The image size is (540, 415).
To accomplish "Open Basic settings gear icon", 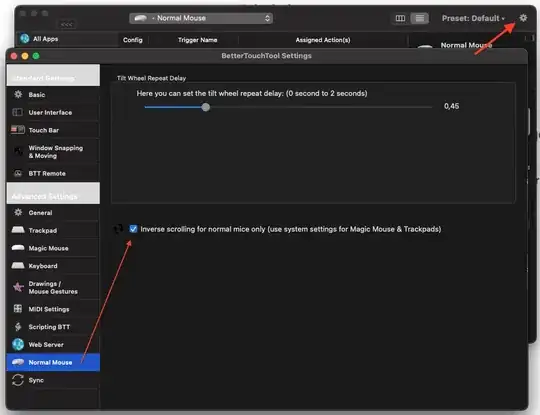I will pyautogui.click(x=18, y=94).
